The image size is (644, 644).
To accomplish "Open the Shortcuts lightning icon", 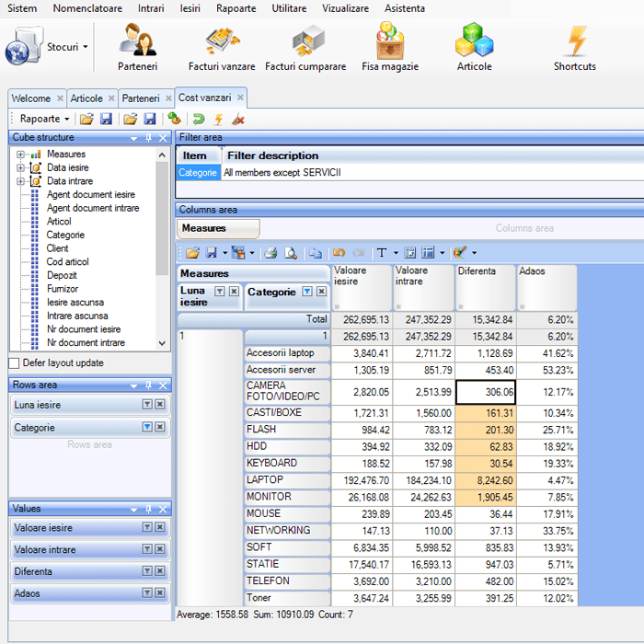I will click(577, 40).
